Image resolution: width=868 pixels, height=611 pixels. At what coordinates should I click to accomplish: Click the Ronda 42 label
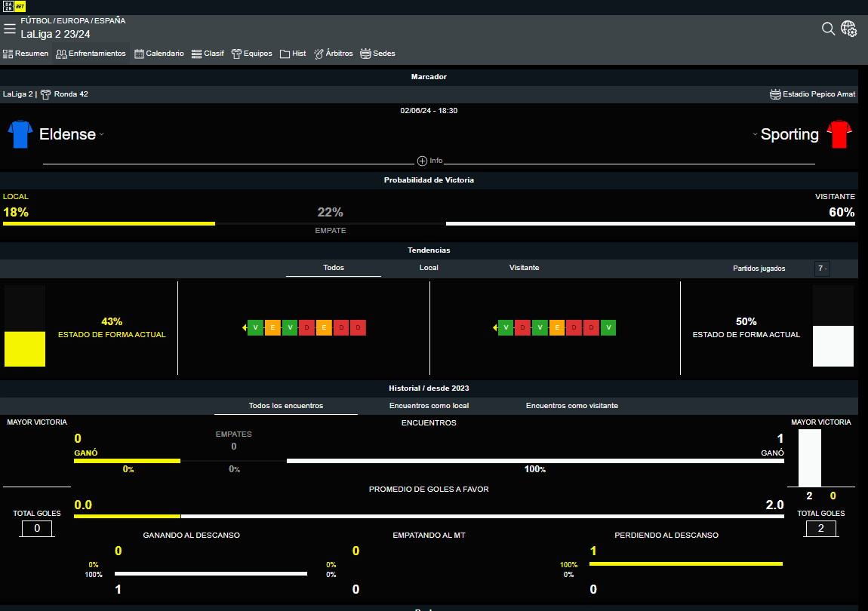[x=71, y=94]
